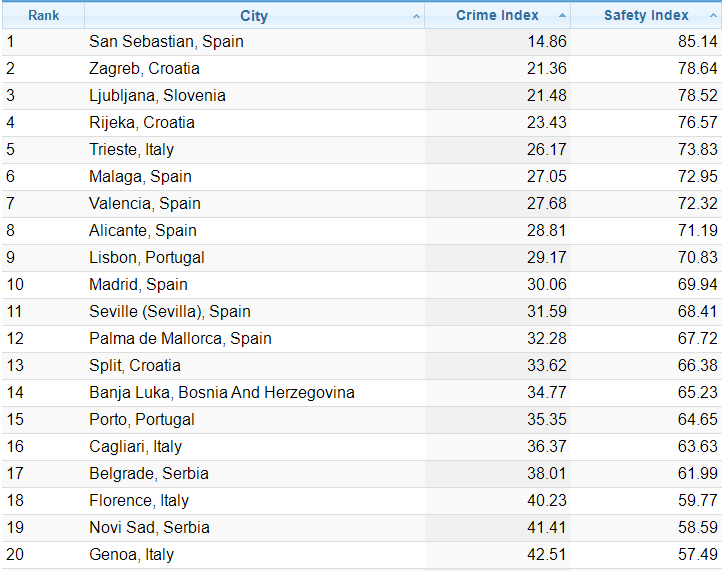Viewport: 724px width, 571px height.
Task: Click Lisbon, Portugal city entry
Action: (146, 258)
